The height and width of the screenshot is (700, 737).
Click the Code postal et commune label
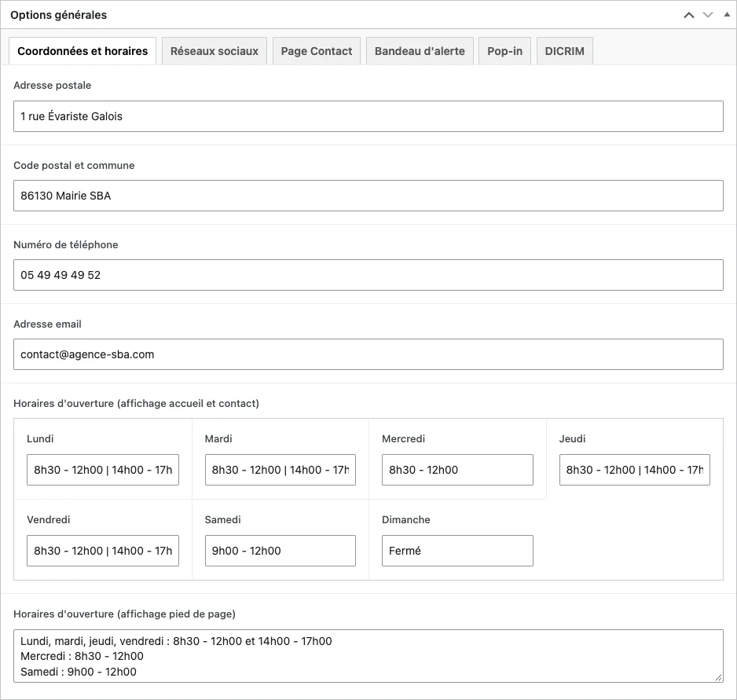(x=74, y=165)
